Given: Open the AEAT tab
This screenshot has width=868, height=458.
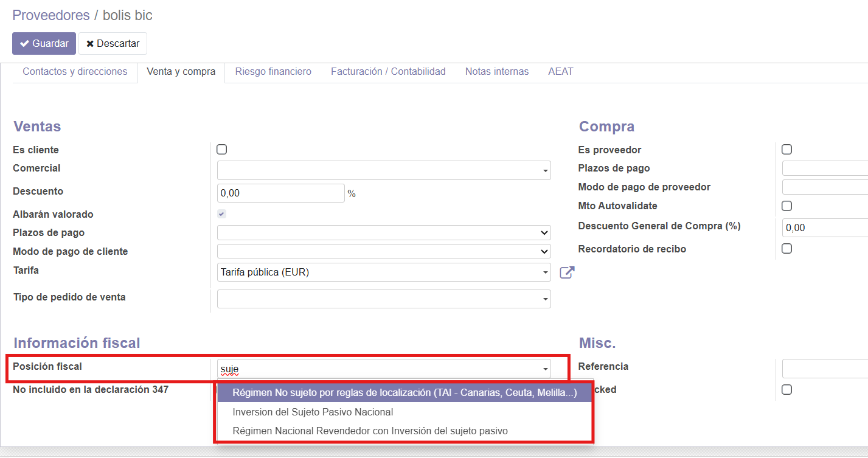Looking at the screenshot, I should (560, 72).
